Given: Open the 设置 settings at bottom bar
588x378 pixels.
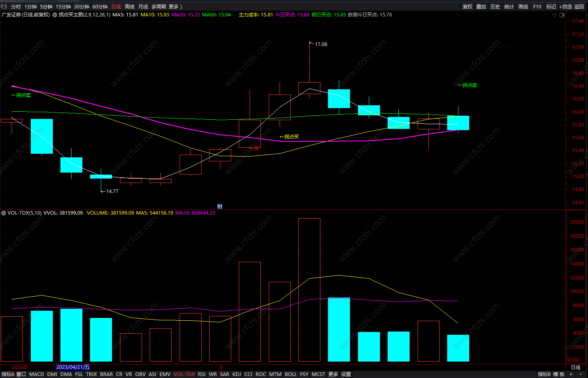Looking at the screenshot, I should [x=346, y=374].
